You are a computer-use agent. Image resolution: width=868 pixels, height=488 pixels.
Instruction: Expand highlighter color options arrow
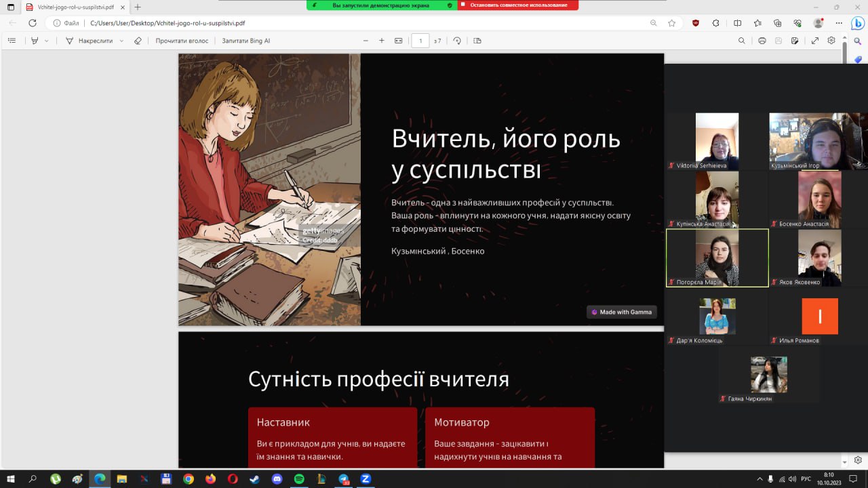tap(47, 41)
